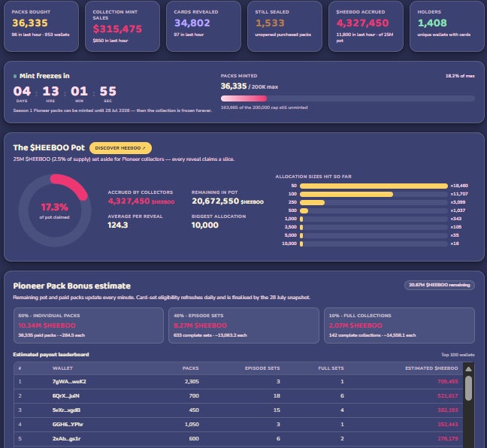Screen dimensions: 487x448
Task: Click the 04 days countdown number
Action: (22, 92)
